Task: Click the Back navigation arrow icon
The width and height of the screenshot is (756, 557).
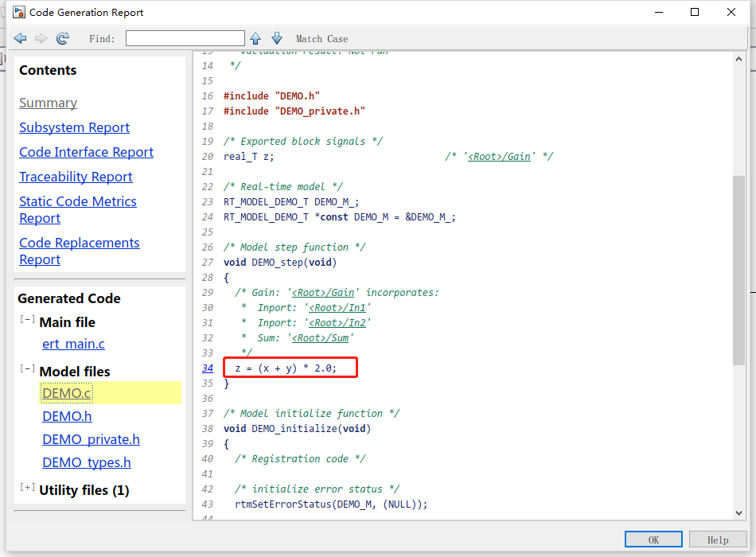Action: [20, 38]
